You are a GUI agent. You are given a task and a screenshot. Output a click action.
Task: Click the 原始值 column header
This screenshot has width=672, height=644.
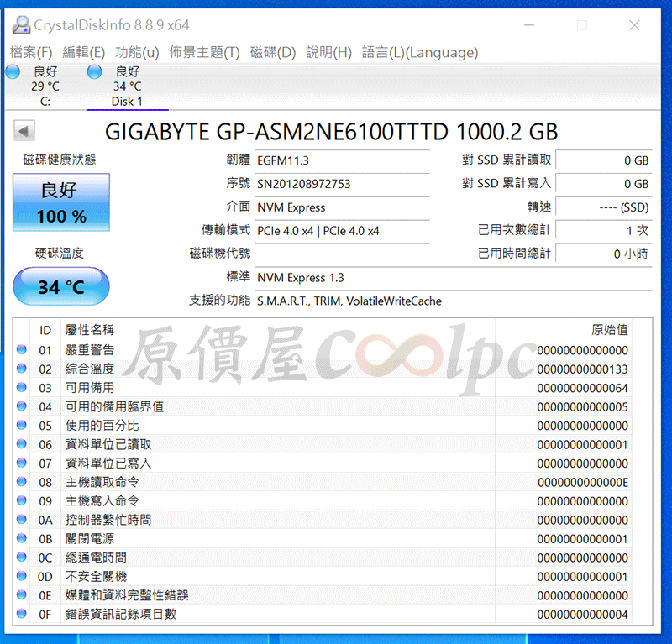point(563,330)
